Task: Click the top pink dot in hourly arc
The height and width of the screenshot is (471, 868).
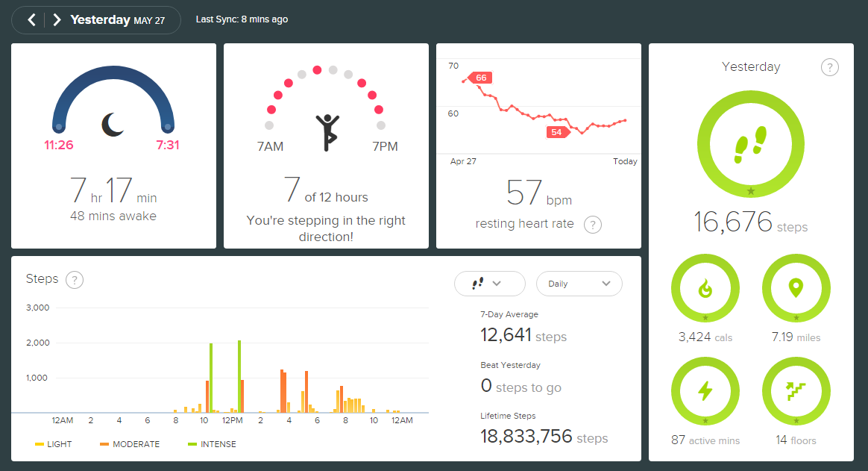Action: [x=317, y=70]
